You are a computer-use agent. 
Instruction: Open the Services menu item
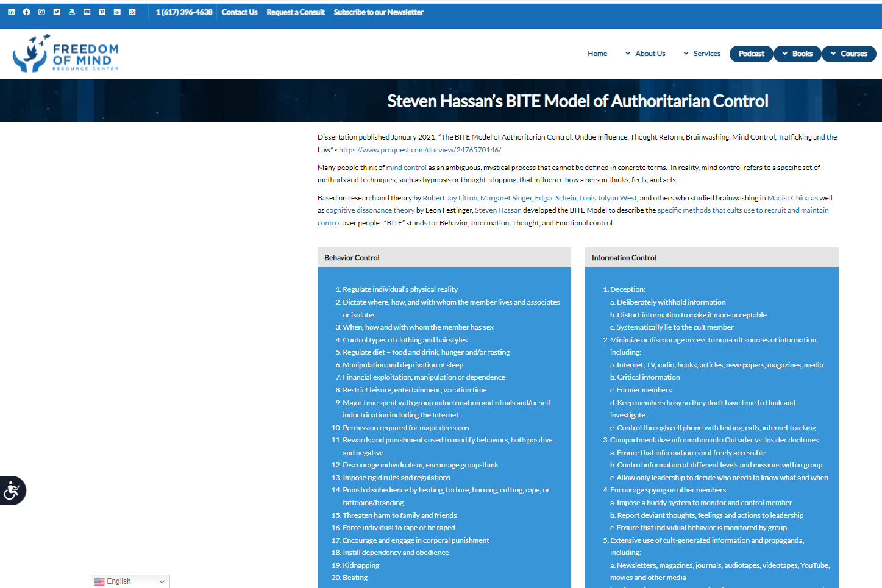(x=707, y=54)
